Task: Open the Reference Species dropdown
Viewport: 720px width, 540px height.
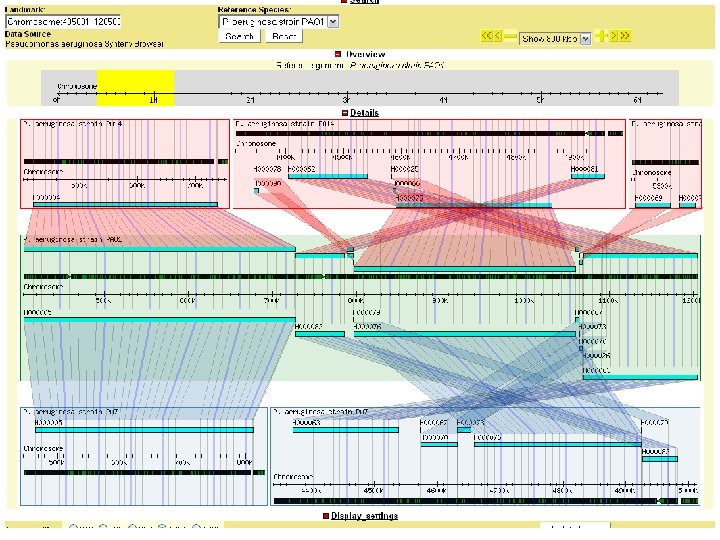Action: (x=279, y=22)
